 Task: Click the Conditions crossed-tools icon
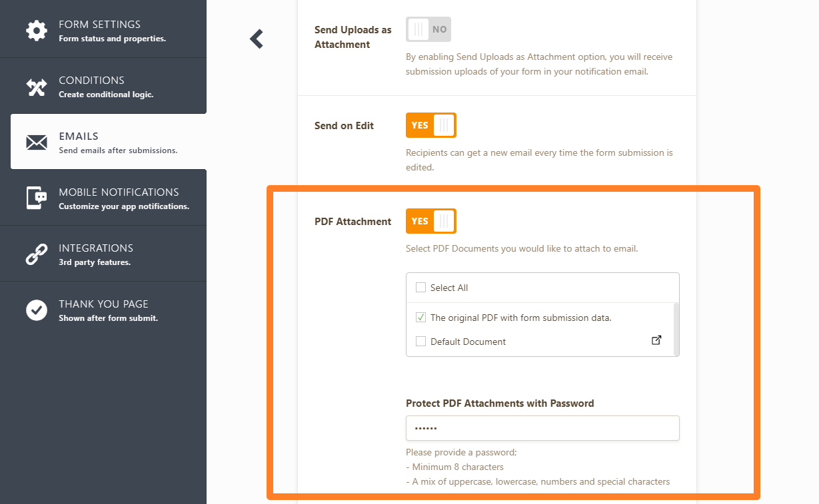tap(37, 87)
